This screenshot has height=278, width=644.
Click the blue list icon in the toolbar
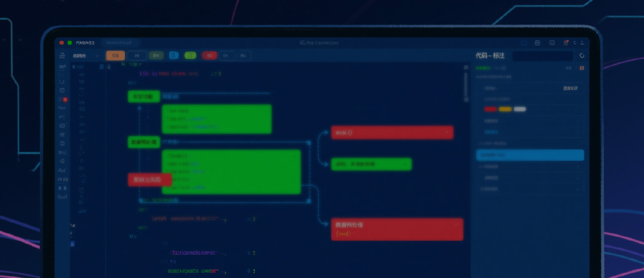173,55
